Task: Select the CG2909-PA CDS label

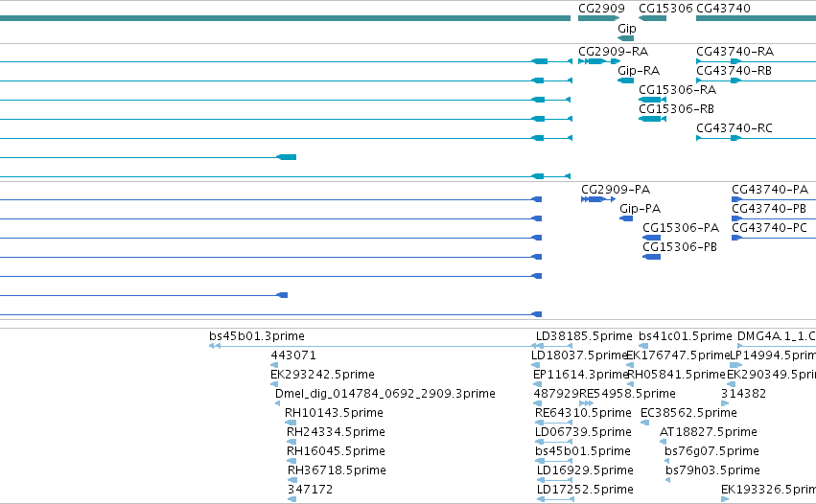Action: [616, 190]
